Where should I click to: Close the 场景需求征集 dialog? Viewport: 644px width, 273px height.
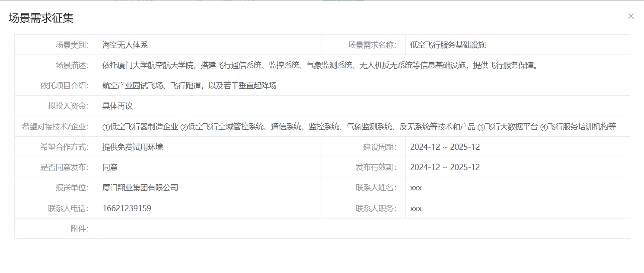[631, 16]
